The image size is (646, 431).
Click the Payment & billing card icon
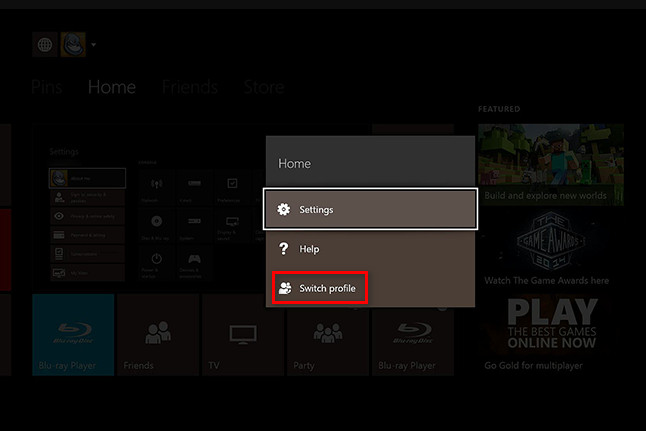(x=59, y=235)
